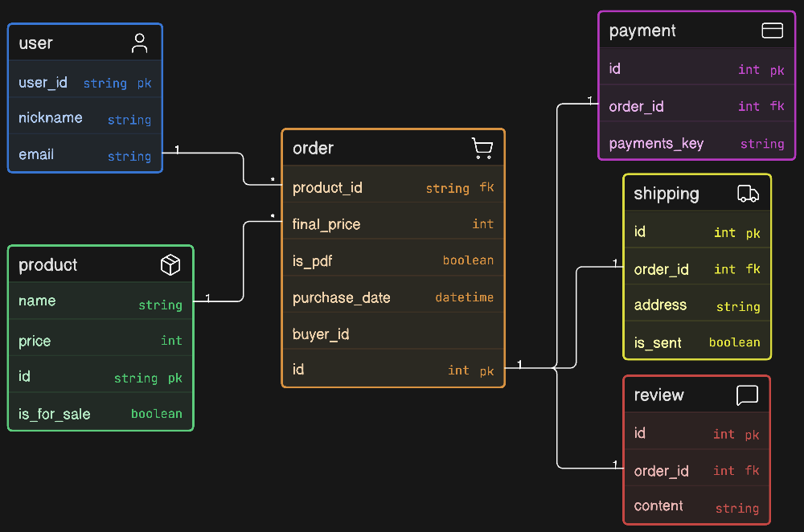Click the credit card icon in the payment table
804x532 pixels.
click(x=772, y=31)
